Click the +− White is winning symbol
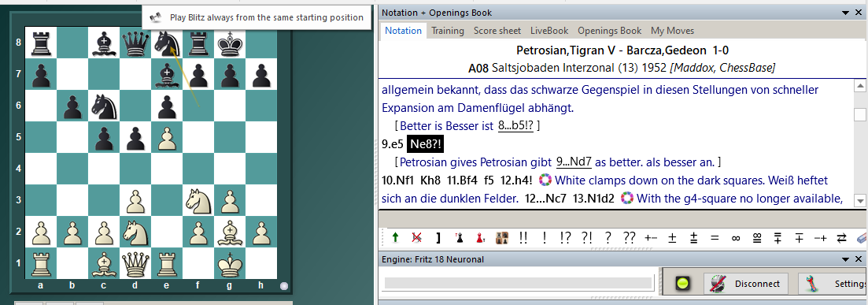868x305 pixels. (x=651, y=238)
